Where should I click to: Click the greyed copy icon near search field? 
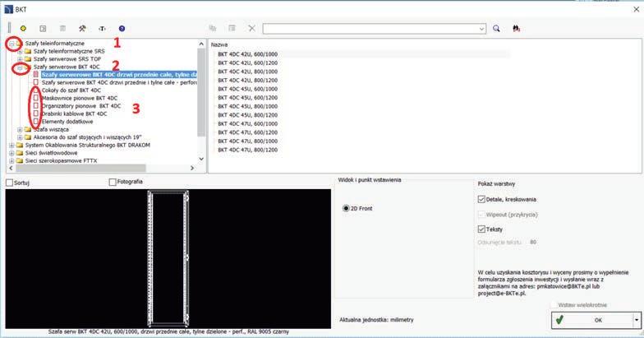point(212,28)
